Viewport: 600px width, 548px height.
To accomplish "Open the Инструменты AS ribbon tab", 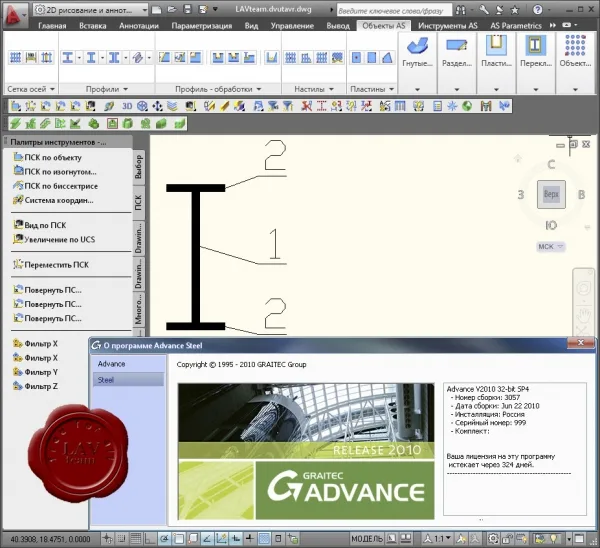I will 448,26.
